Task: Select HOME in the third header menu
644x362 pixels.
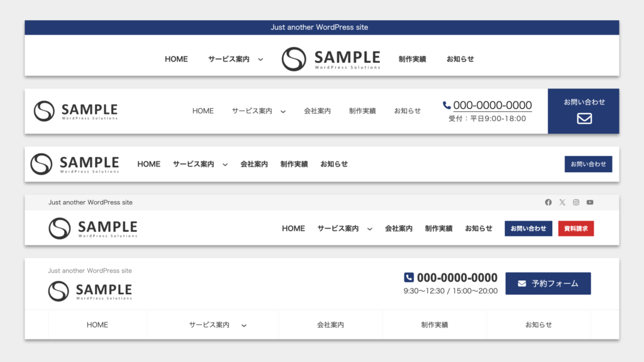Action: (x=148, y=163)
